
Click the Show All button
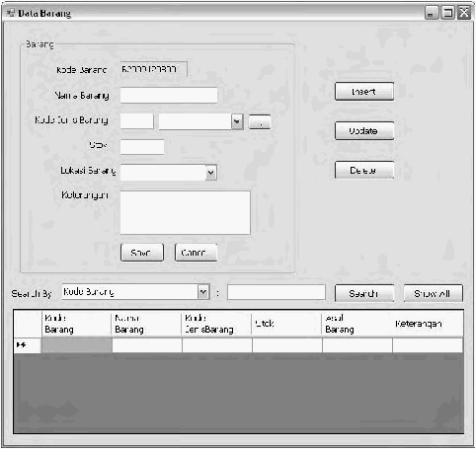(433, 293)
